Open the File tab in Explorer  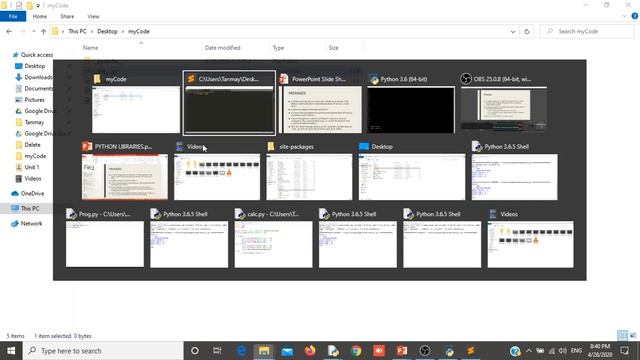point(13,16)
